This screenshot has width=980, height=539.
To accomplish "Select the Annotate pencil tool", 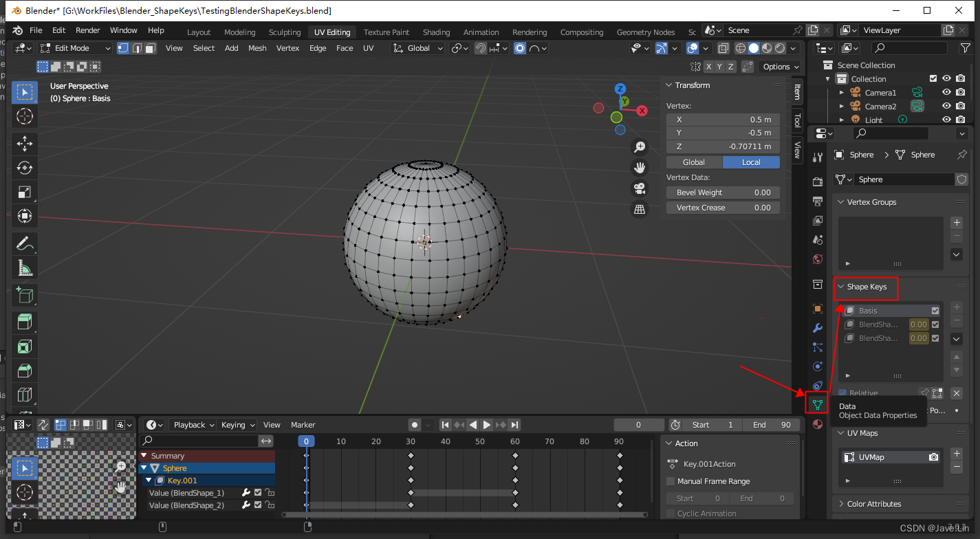I will pyautogui.click(x=25, y=243).
